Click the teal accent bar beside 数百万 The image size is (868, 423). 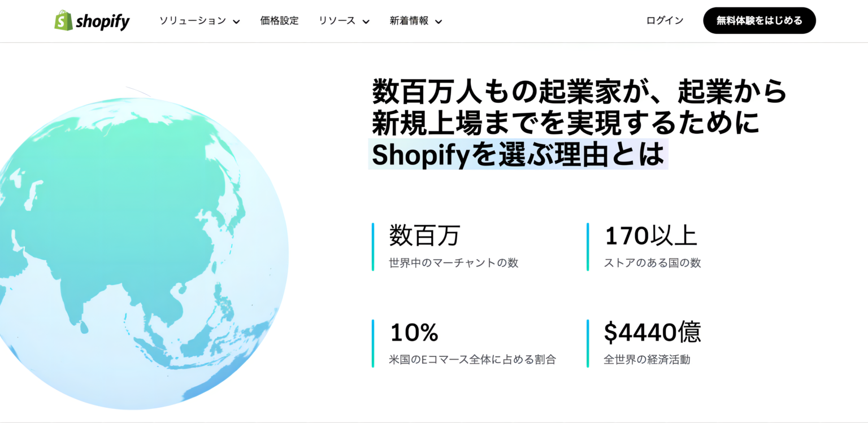[x=374, y=246]
